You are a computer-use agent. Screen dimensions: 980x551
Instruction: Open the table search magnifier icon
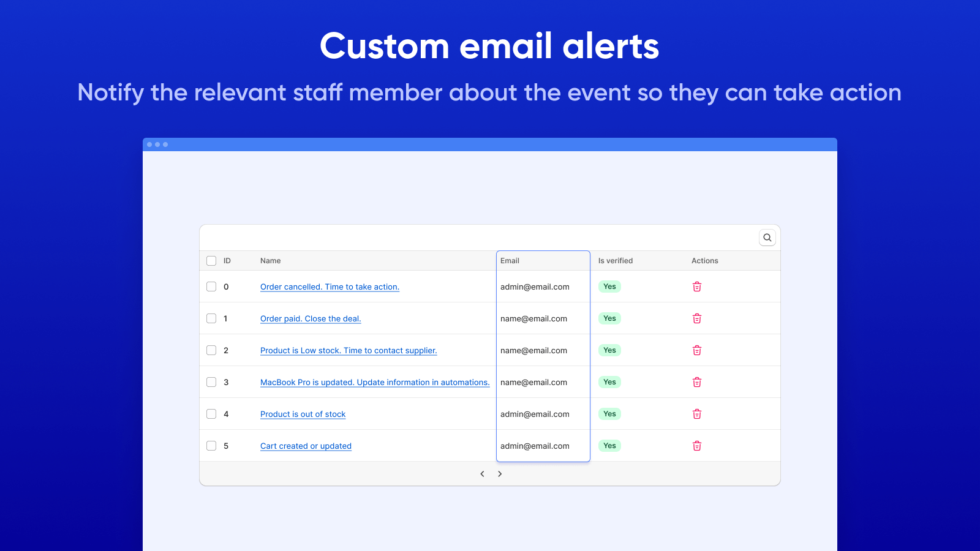(767, 238)
